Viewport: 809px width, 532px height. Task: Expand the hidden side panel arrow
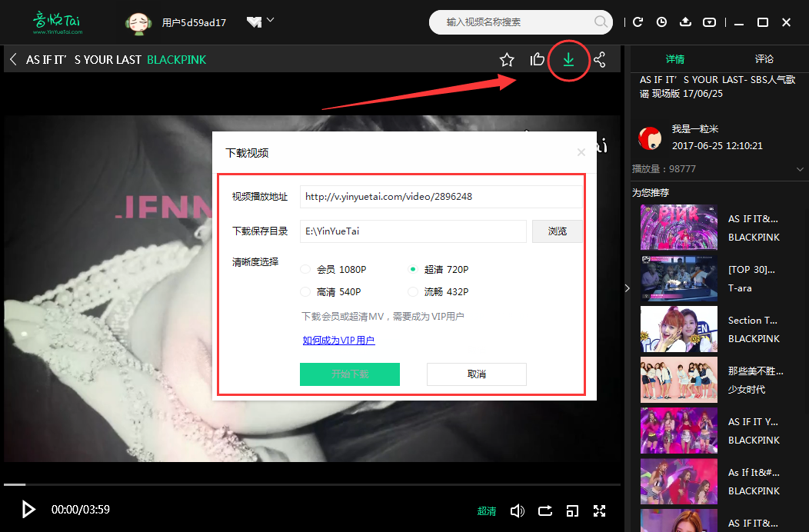(x=628, y=288)
